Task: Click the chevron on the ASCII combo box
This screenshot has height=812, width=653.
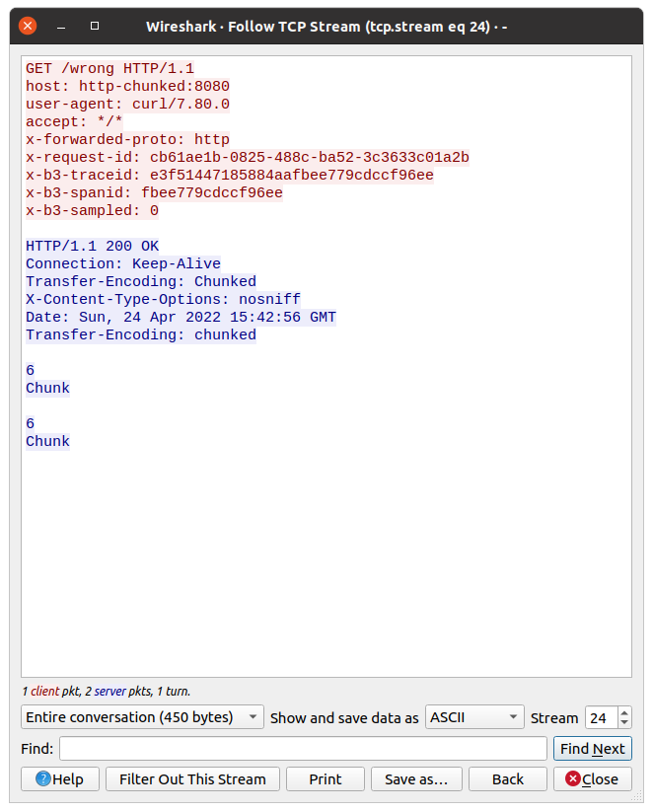Action: pos(512,717)
